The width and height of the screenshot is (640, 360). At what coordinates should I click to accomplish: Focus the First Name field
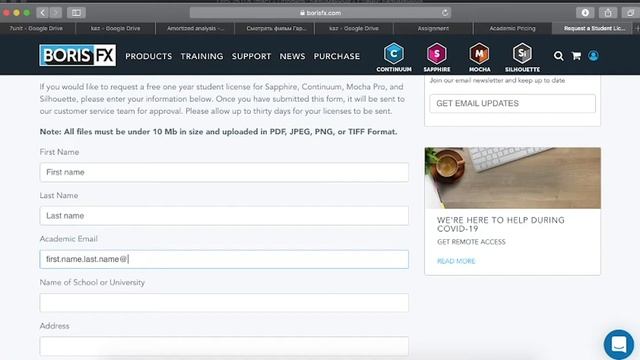click(x=224, y=172)
